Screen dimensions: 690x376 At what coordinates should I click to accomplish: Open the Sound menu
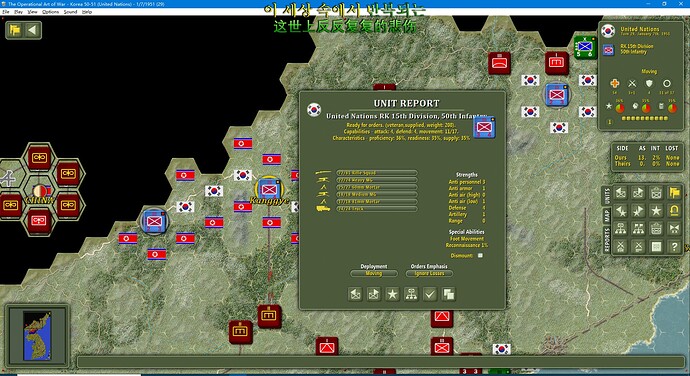tap(70, 12)
